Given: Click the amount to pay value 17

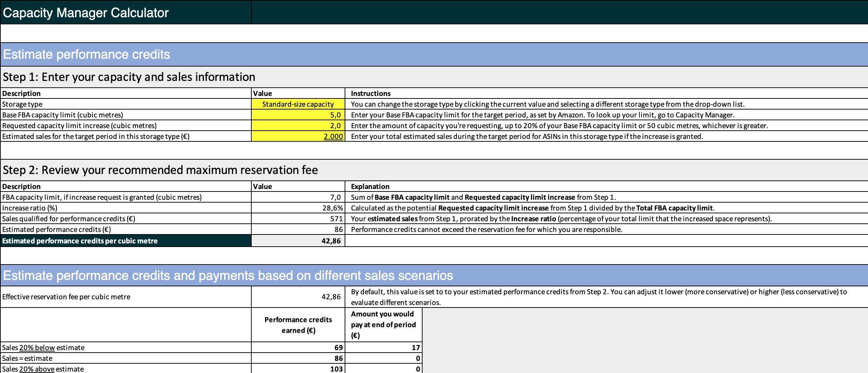Looking at the screenshot, I should [384, 348].
